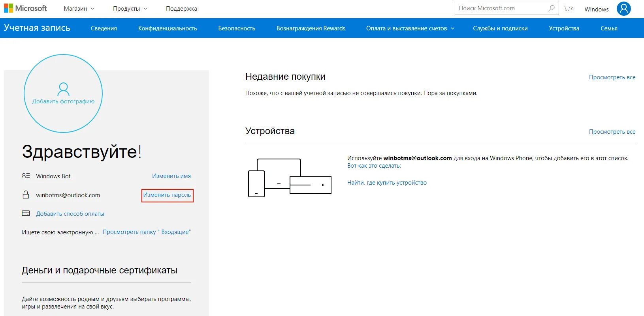644x316 pixels.
Task: Switch to the Устройства tab
Action: [564, 28]
